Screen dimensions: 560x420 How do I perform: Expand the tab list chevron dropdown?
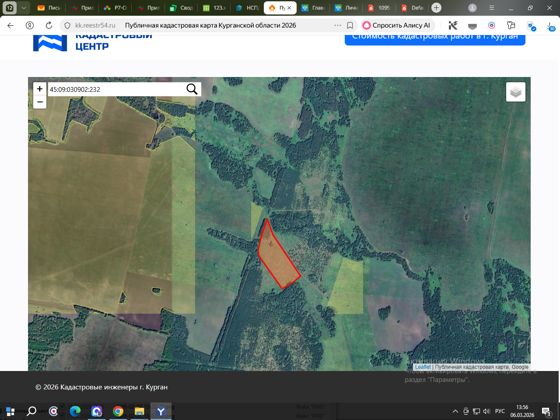(24, 8)
